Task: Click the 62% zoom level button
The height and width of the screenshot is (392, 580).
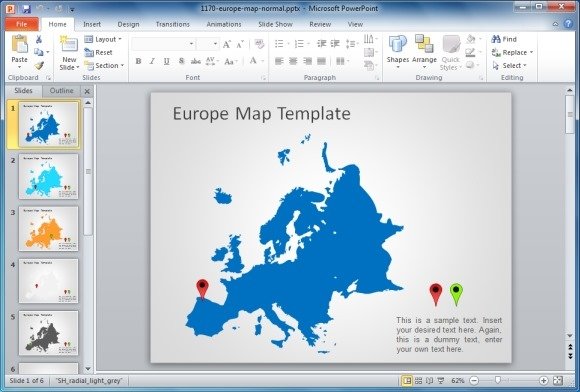Action: click(458, 381)
